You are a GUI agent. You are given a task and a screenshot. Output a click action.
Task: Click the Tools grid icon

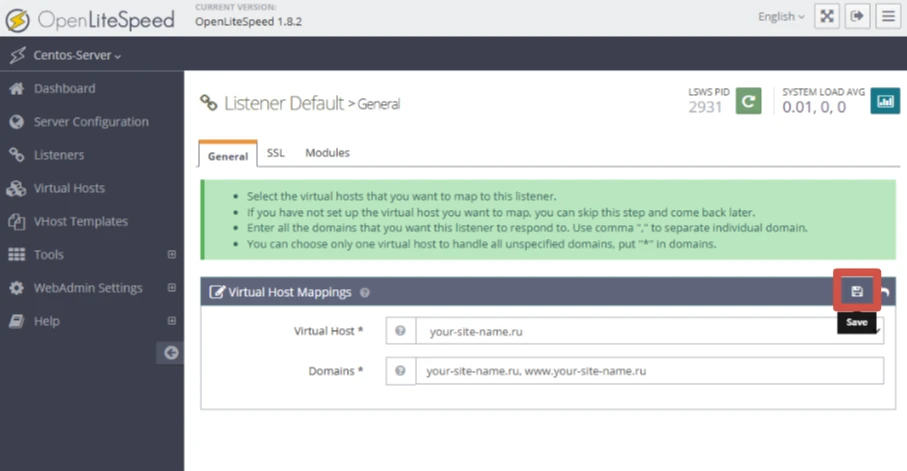[17, 255]
